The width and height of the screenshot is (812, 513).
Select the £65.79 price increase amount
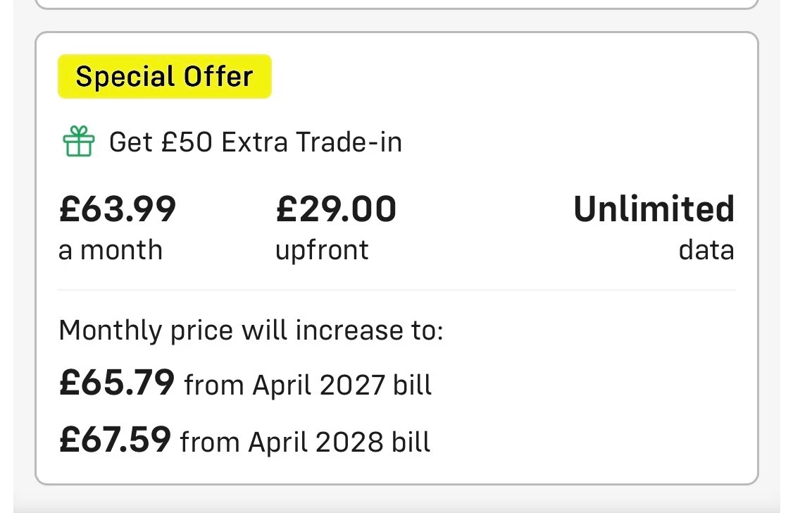tap(117, 383)
